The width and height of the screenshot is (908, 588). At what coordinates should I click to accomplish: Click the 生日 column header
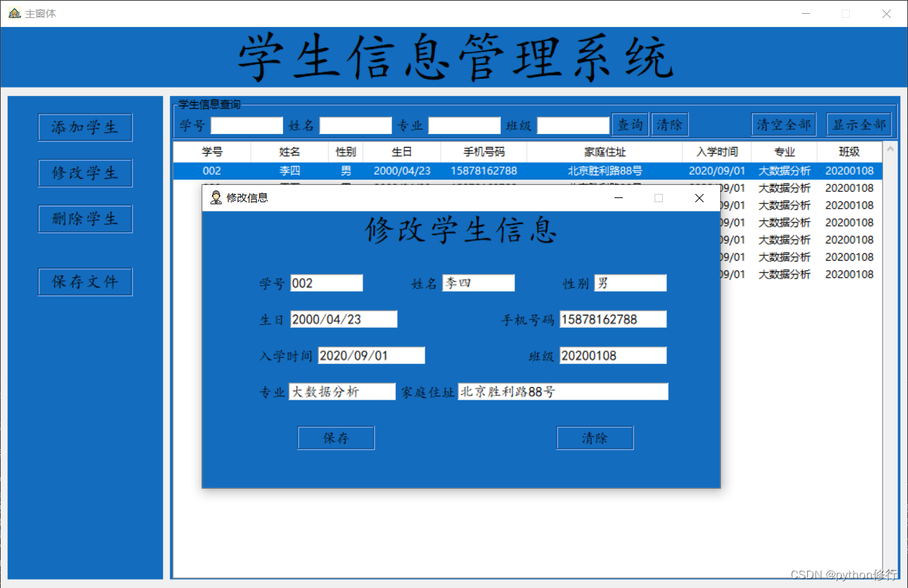(402, 152)
